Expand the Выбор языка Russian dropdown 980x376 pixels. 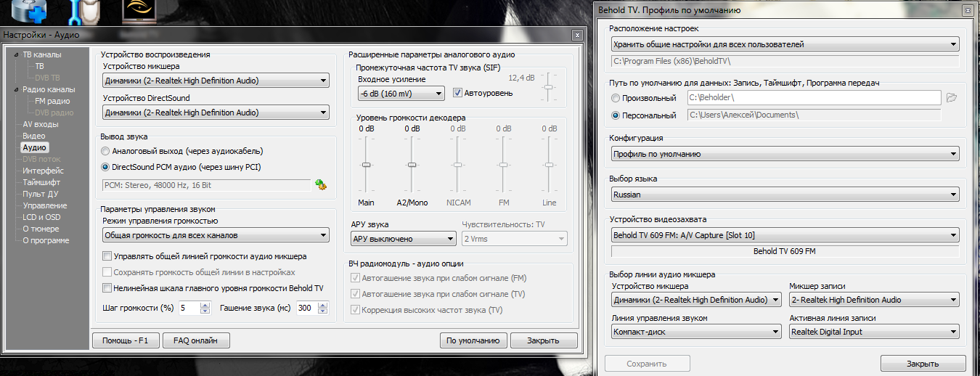tap(785, 195)
